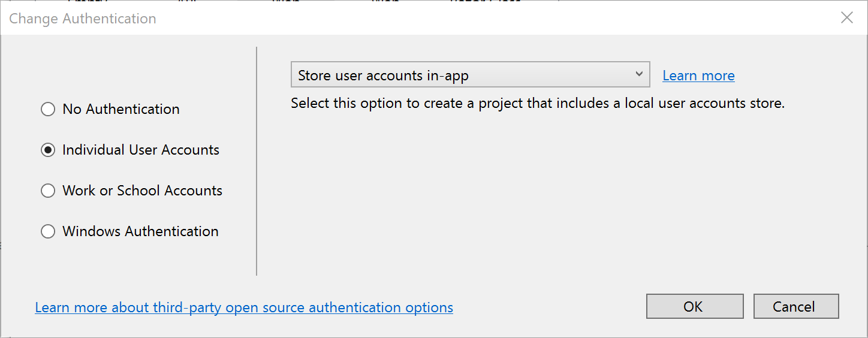Open third-party open source authentication options link

(x=244, y=307)
